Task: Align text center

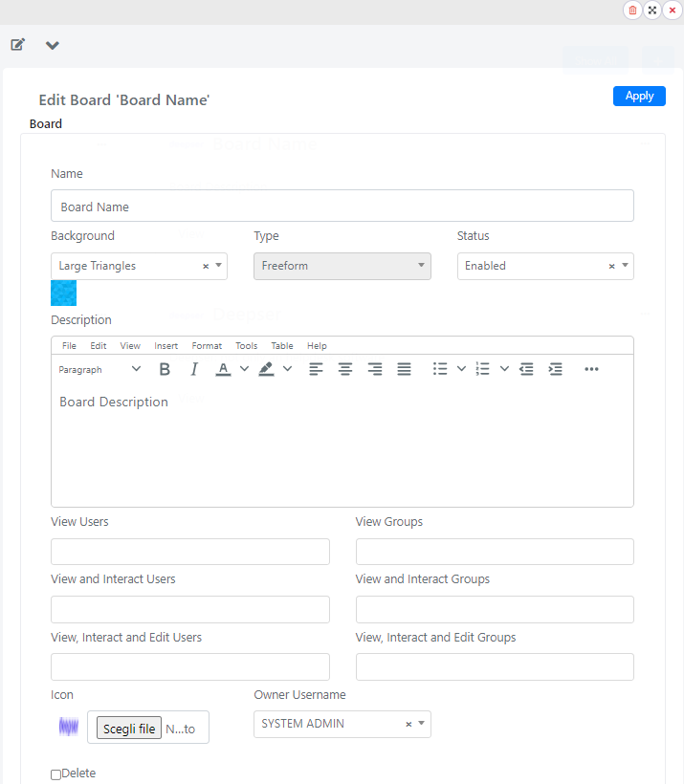Action: point(344,369)
